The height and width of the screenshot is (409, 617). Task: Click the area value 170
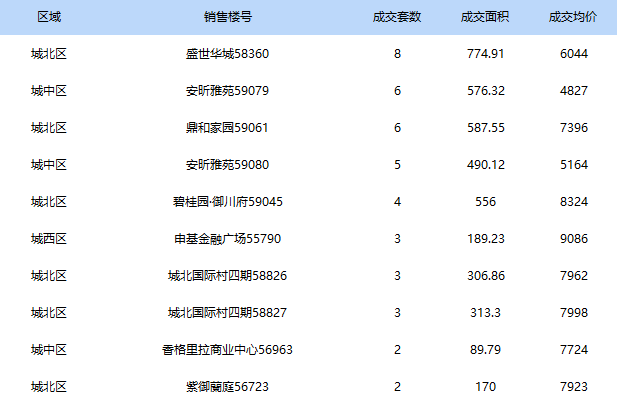[x=486, y=387]
